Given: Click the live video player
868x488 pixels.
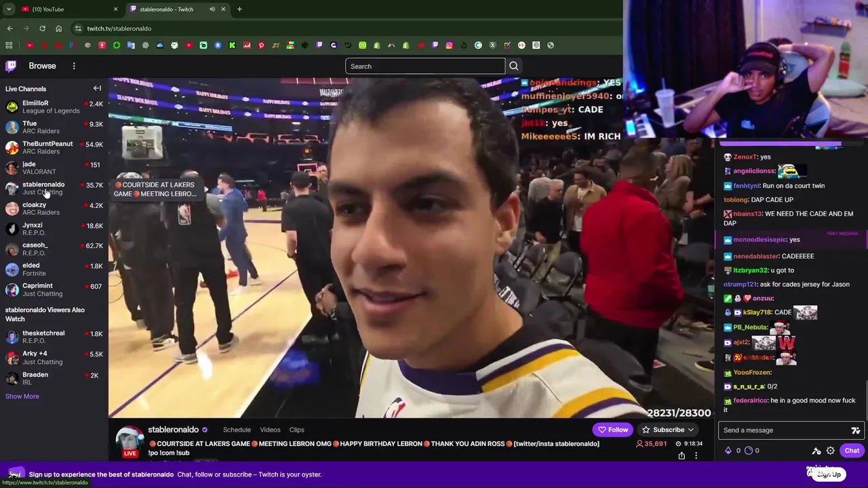Looking at the screenshot, I should pyautogui.click(x=412, y=247).
